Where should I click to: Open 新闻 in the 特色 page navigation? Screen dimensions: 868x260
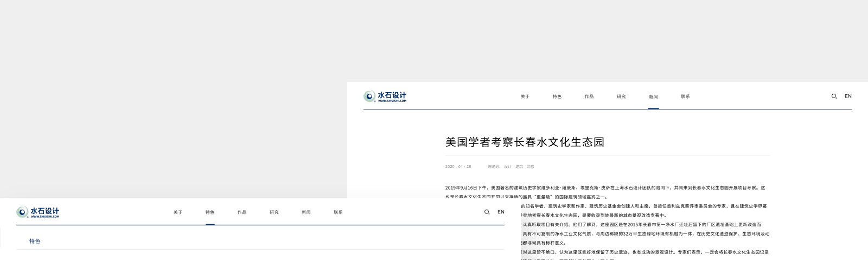pyautogui.click(x=306, y=212)
